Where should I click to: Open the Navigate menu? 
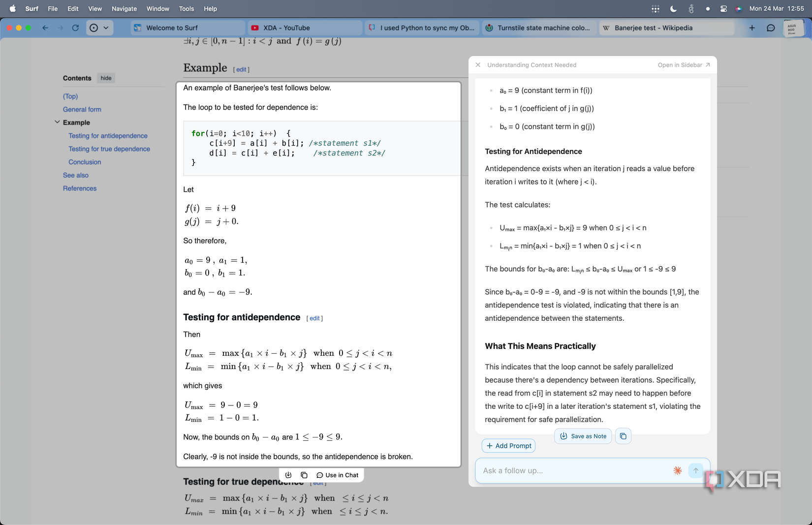[124, 8]
